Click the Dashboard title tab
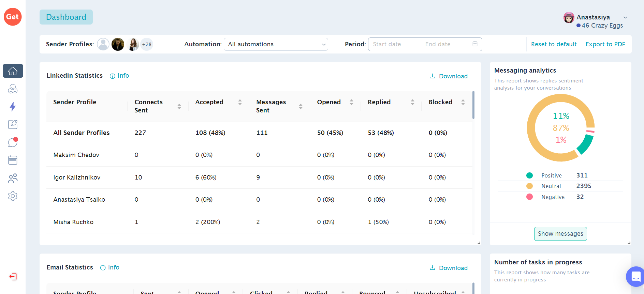The image size is (644, 294). click(x=66, y=17)
